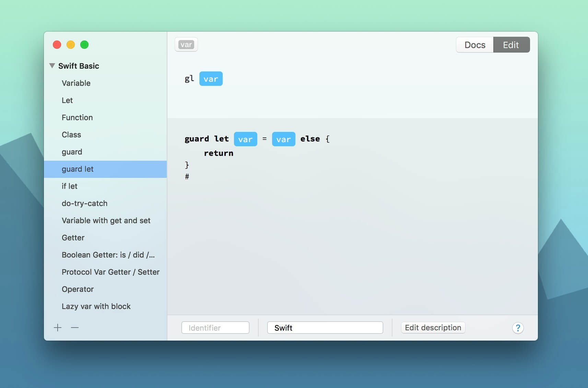Image resolution: width=588 pixels, height=388 pixels.
Task: Click the minus icon to remove snippet
Action: [75, 328]
